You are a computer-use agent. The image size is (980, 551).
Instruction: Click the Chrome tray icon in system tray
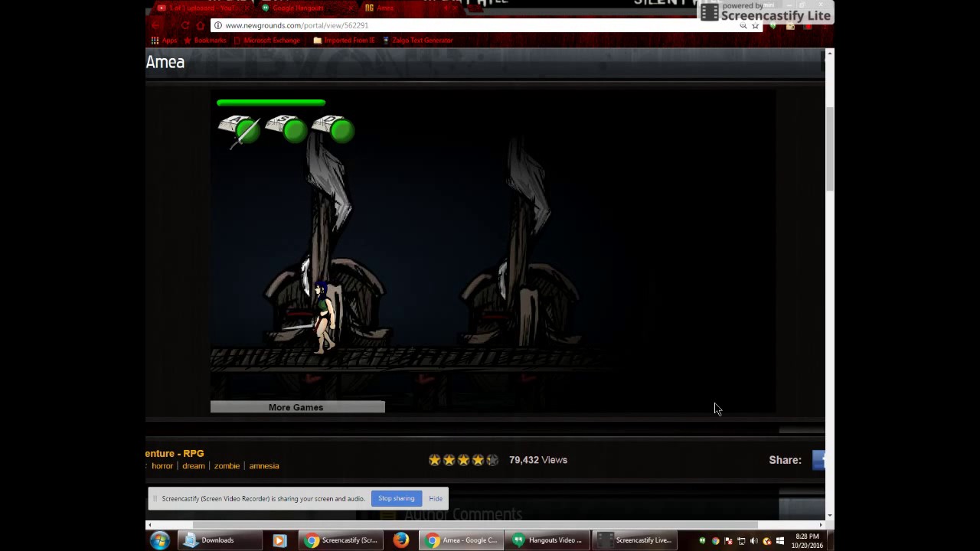(715, 541)
